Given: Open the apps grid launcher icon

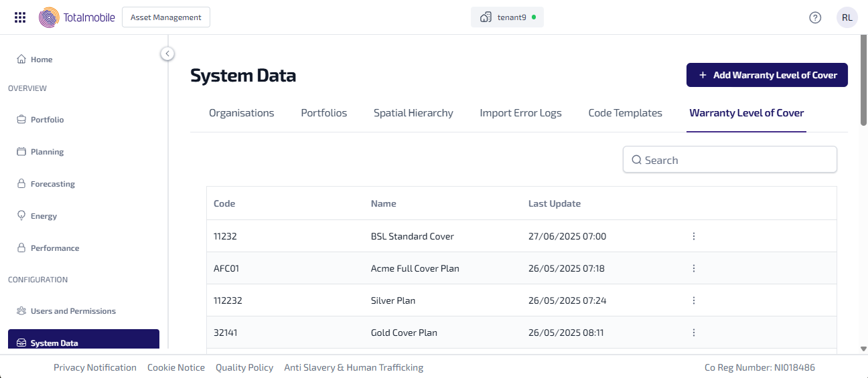Looking at the screenshot, I should tap(20, 17).
